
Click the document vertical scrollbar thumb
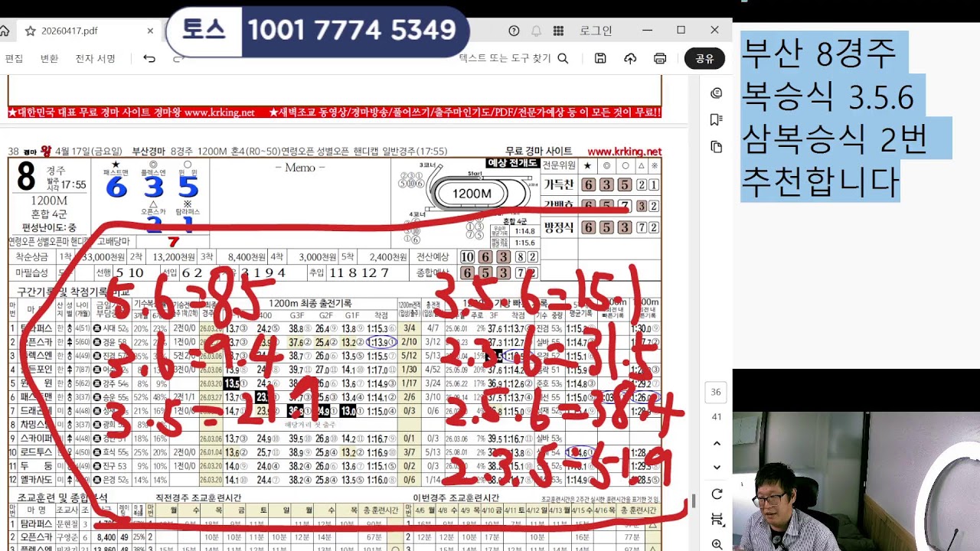pos(694,500)
